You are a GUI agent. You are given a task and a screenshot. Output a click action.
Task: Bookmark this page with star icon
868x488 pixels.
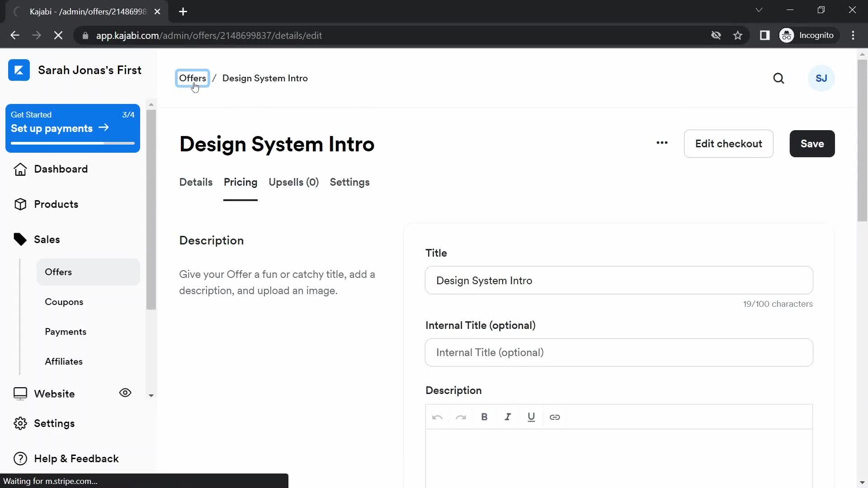pyautogui.click(x=738, y=35)
